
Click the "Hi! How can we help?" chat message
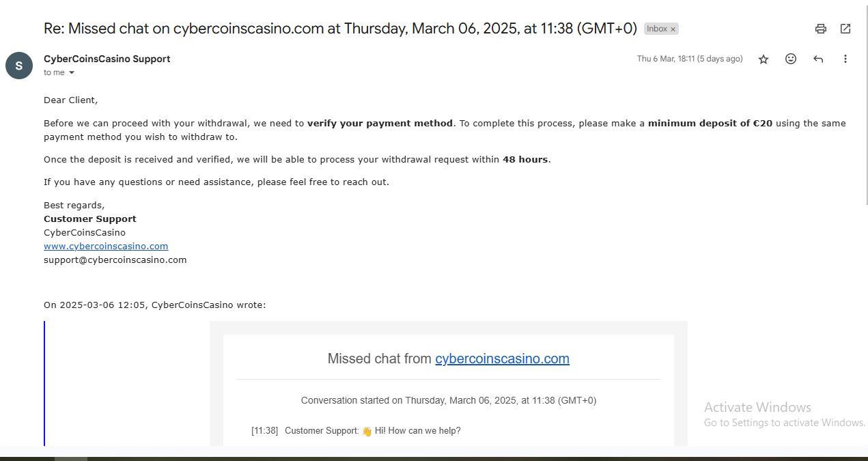tap(417, 431)
